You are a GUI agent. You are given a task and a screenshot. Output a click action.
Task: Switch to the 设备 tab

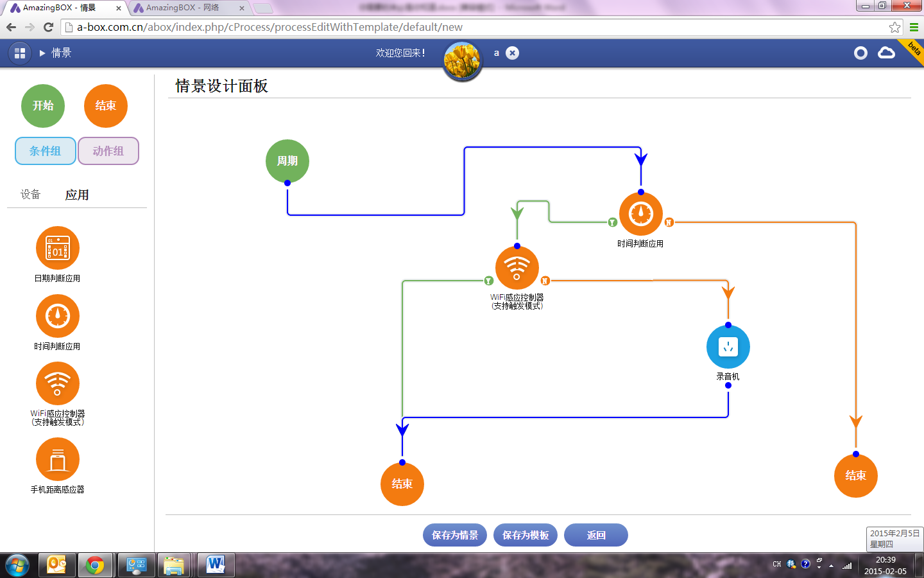pos(30,195)
